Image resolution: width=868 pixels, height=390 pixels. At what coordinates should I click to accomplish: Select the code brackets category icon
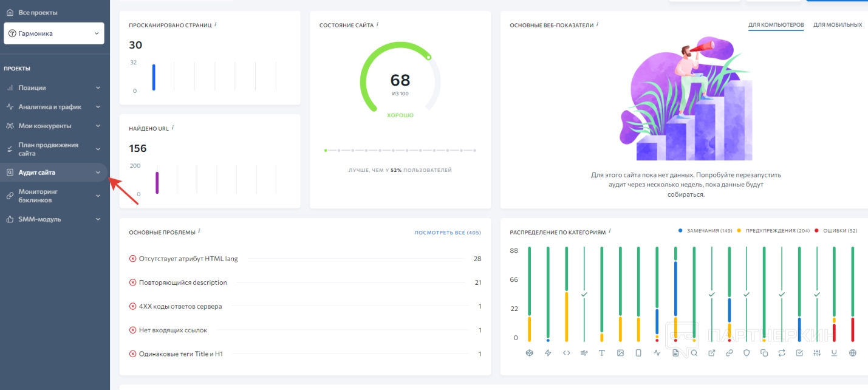566,353
